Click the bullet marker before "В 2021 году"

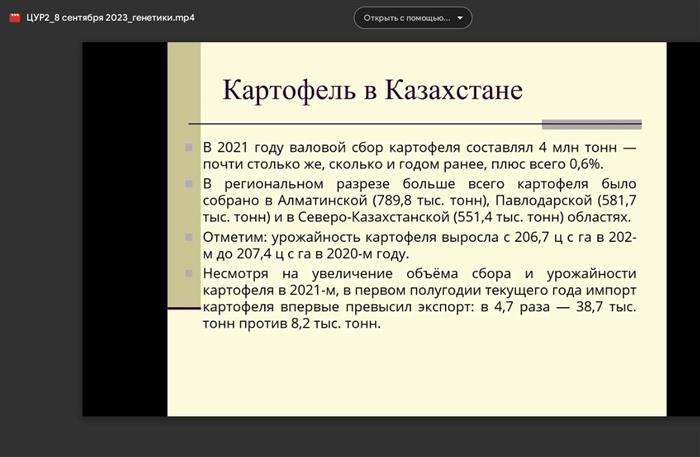point(190,148)
